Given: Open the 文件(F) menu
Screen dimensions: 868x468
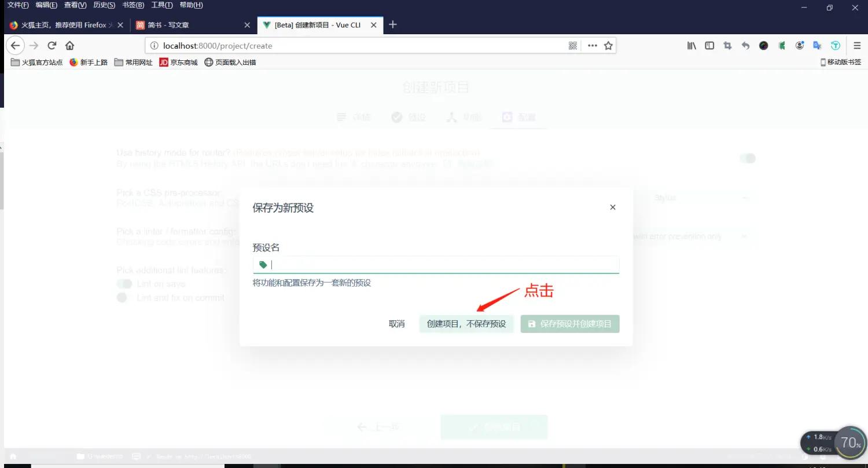Looking at the screenshot, I should (x=18, y=5).
